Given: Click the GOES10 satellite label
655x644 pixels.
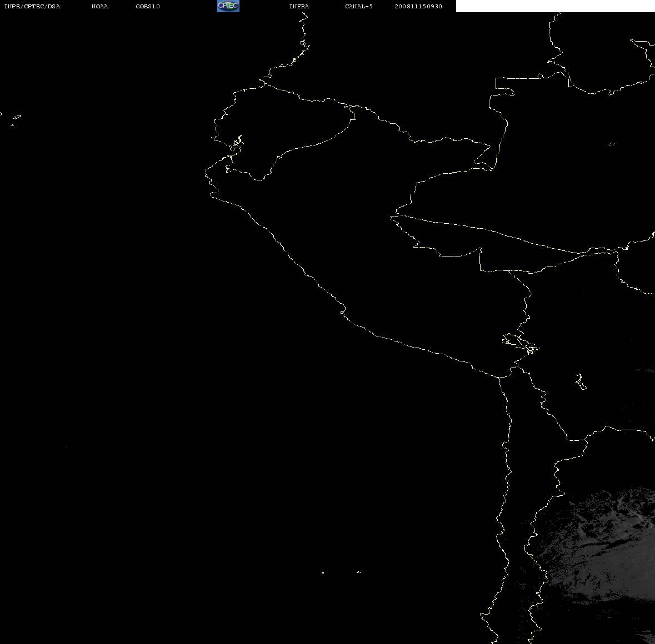Looking at the screenshot, I should pyautogui.click(x=148, y=6).
